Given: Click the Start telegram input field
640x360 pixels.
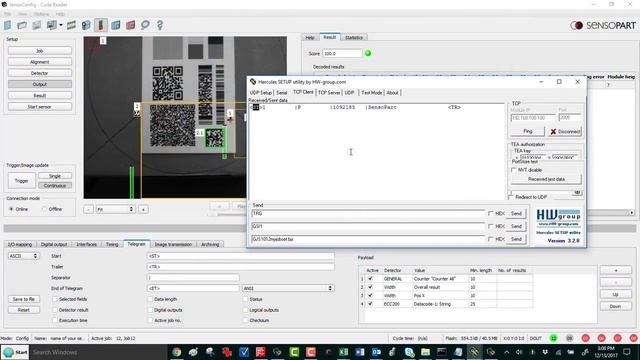Looking at the screenshot, I should (x=240, y=256).
